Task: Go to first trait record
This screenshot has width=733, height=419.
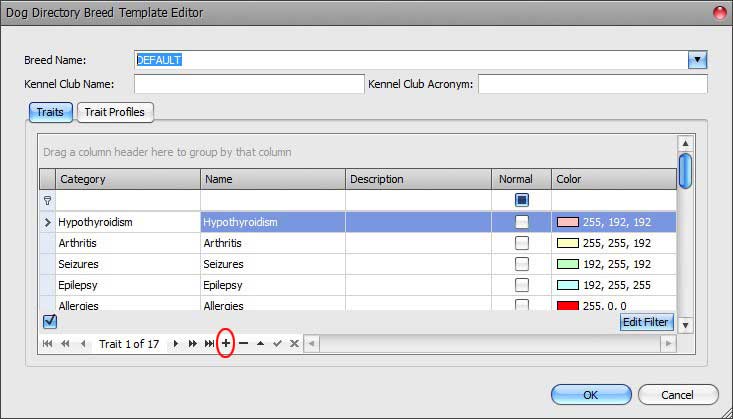Action: (47, 344)
